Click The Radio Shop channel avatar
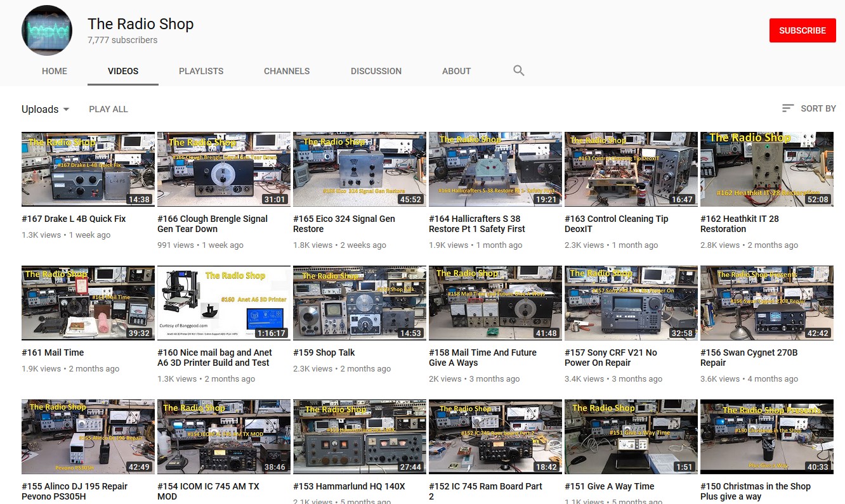845x504 pixels. [47, 30]
